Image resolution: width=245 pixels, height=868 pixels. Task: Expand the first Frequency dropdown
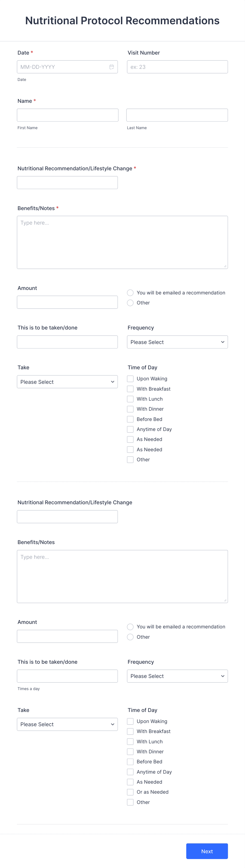(177, 342)
